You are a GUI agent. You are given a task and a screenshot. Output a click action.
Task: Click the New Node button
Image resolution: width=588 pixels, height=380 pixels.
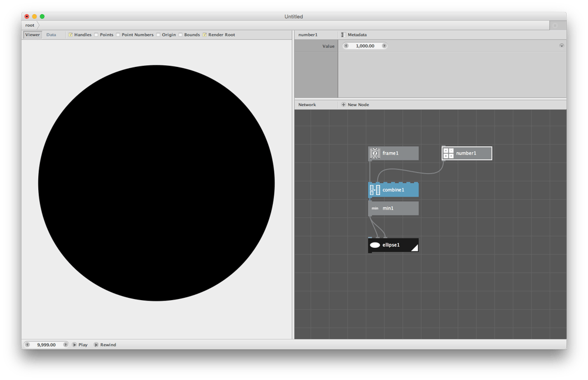(x=355, y=105)
